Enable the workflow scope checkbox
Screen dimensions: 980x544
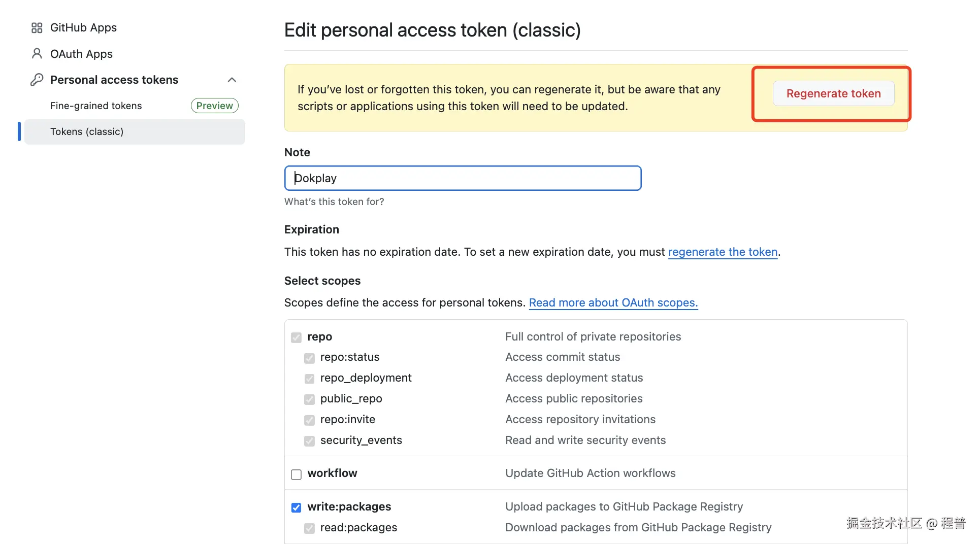tap(296, 474)
